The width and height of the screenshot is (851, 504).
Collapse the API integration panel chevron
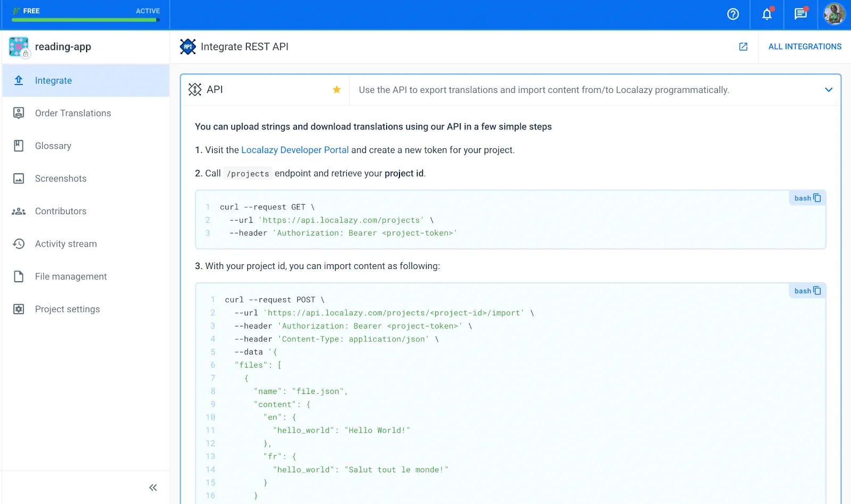coord(828,90)
